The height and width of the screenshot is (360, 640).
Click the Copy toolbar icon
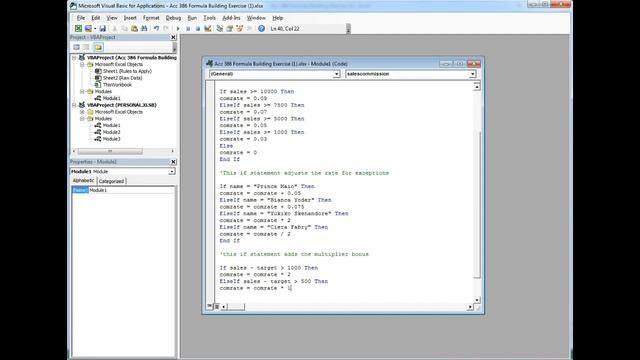[x=124, y=29]
